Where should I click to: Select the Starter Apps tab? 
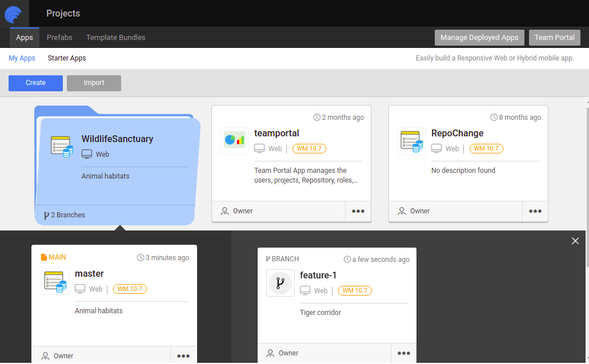tap(67, 58)
